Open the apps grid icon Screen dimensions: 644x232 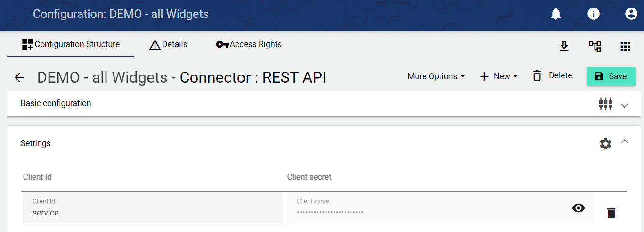tap(625, 46)
